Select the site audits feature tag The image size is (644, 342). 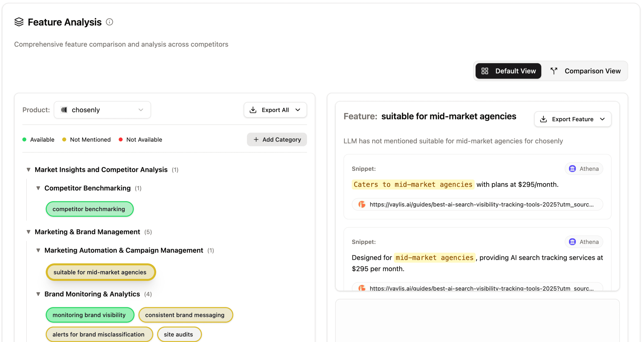(x=179, y=334)
